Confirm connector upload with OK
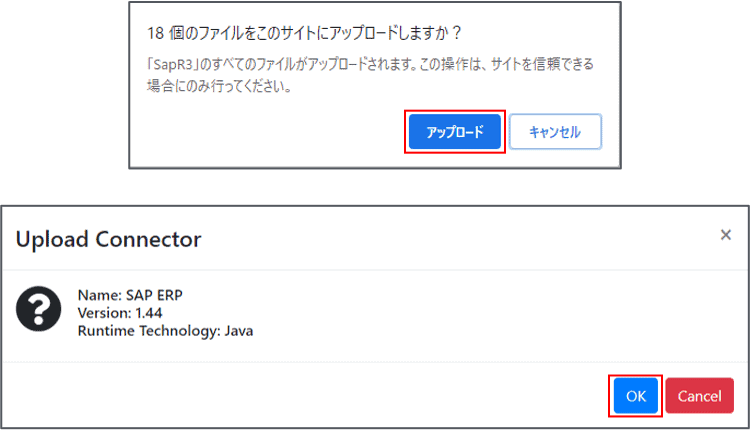 636,396
